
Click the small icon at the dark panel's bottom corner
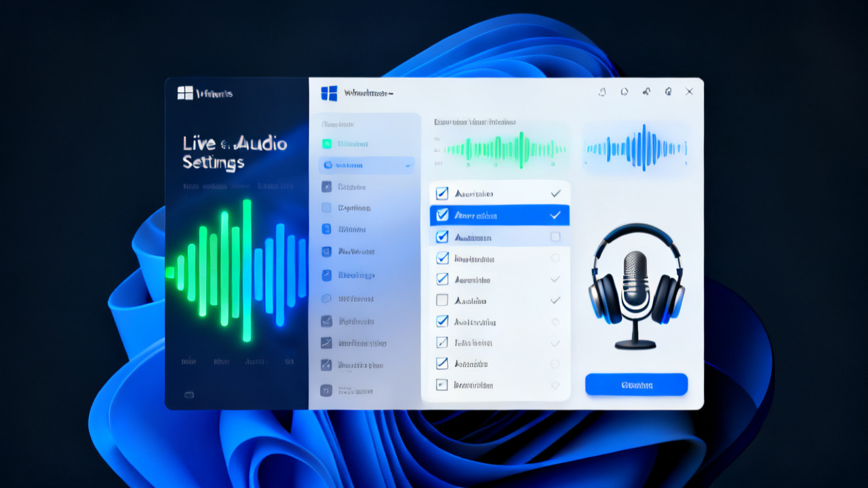[188, 394]
